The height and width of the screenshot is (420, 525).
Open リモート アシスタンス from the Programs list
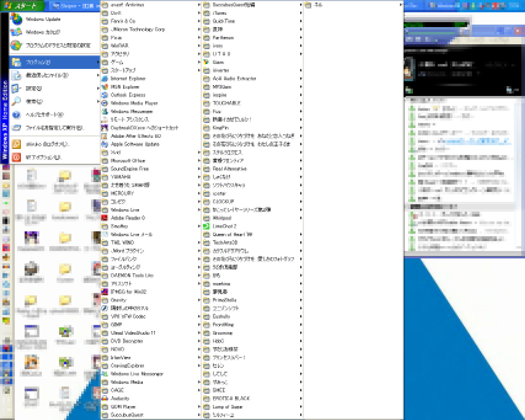point(130,119)
